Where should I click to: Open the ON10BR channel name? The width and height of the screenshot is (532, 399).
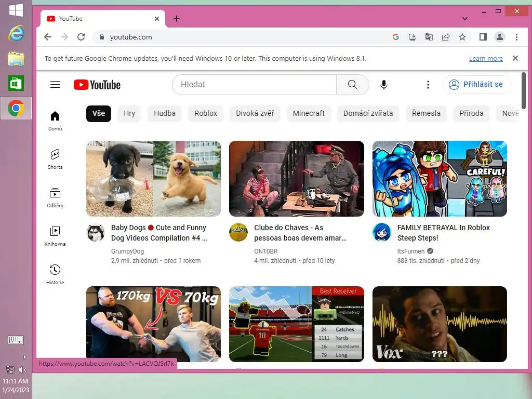(x=265, y=251)
